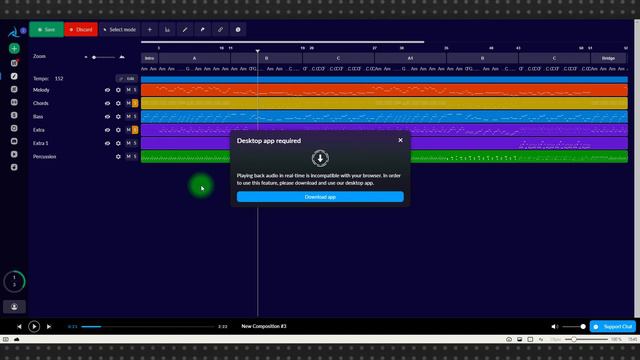Click the zoom-in mountain icon beside slider
This screenshot has width=640, height=360.
(122, 57)
